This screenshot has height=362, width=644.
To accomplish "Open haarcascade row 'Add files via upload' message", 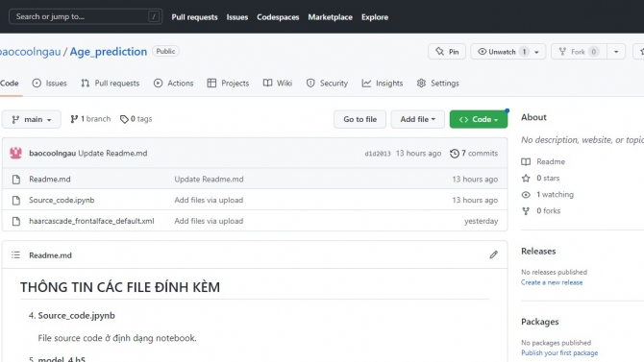I will (x=209, y=221).
